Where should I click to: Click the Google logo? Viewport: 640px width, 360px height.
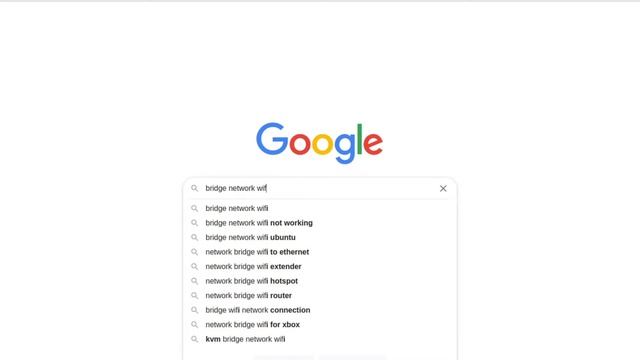320,143
